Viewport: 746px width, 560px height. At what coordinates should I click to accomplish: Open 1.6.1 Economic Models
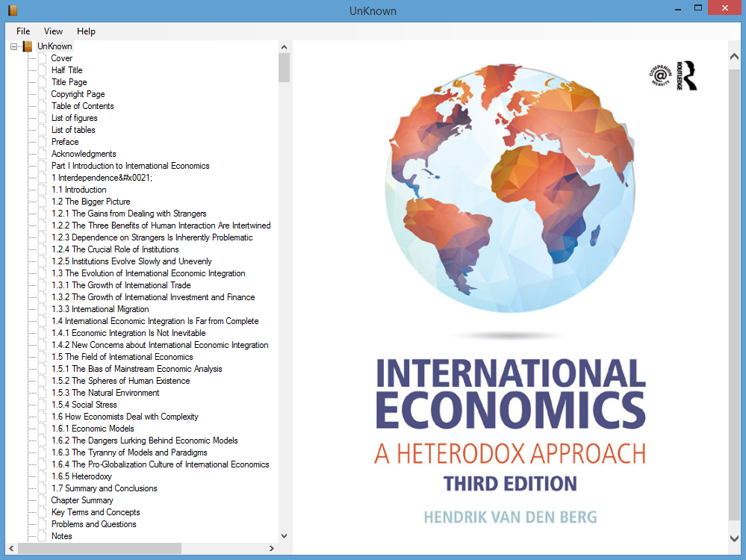93,428
